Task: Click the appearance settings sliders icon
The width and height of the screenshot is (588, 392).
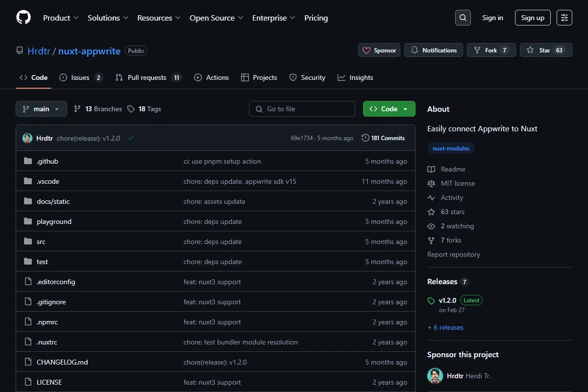Action: [x=564, y=18]
